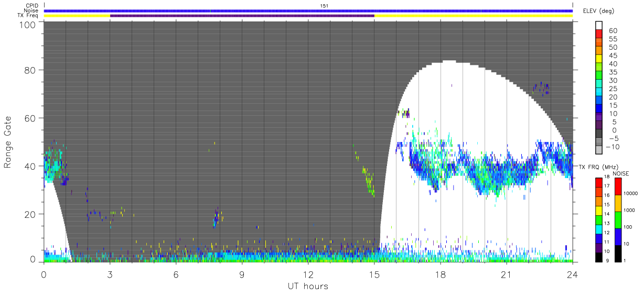The width and height of the screenshot is (644, 297).
Task: Click the 60 label on Range Gate axis
Action: 31,118
